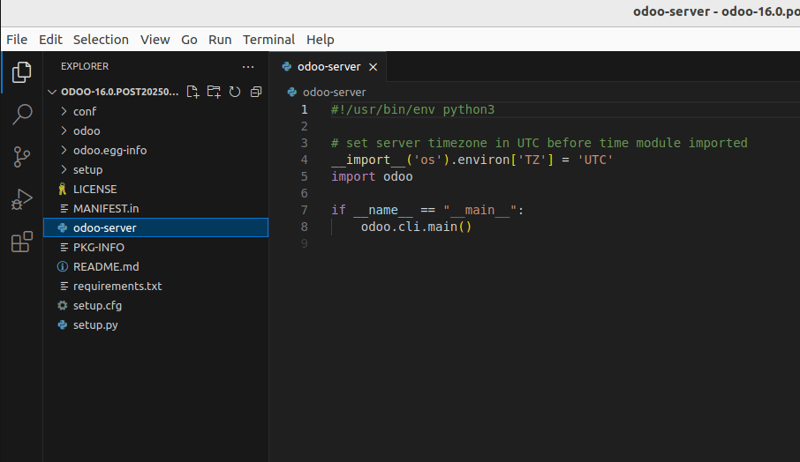
Task: Collapse the ODOO-16.0.POST20250 root folder
Action: click(52, 92)
